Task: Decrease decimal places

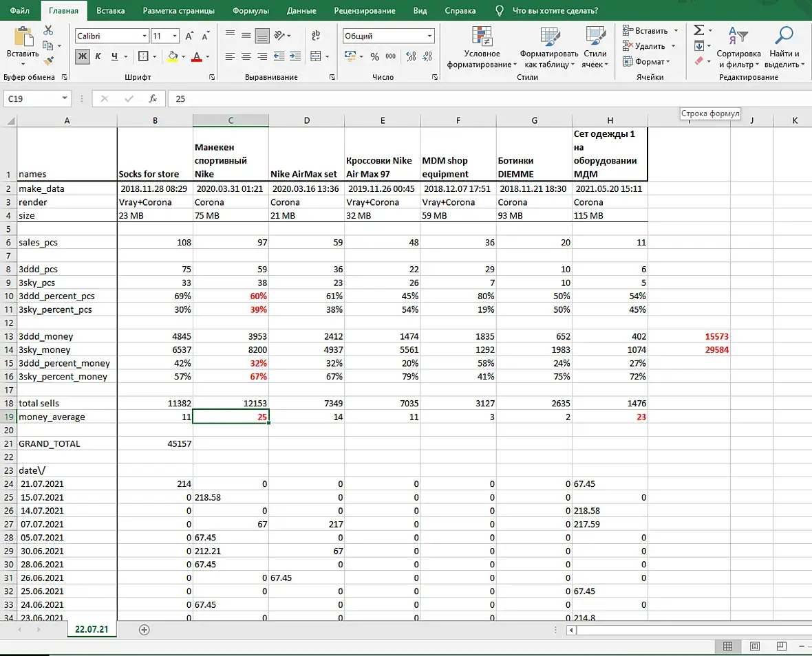Action: point(427,56)
